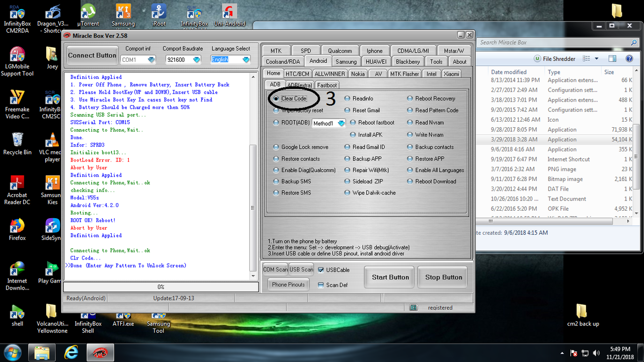Click the COM Scan button

point(275,269)
